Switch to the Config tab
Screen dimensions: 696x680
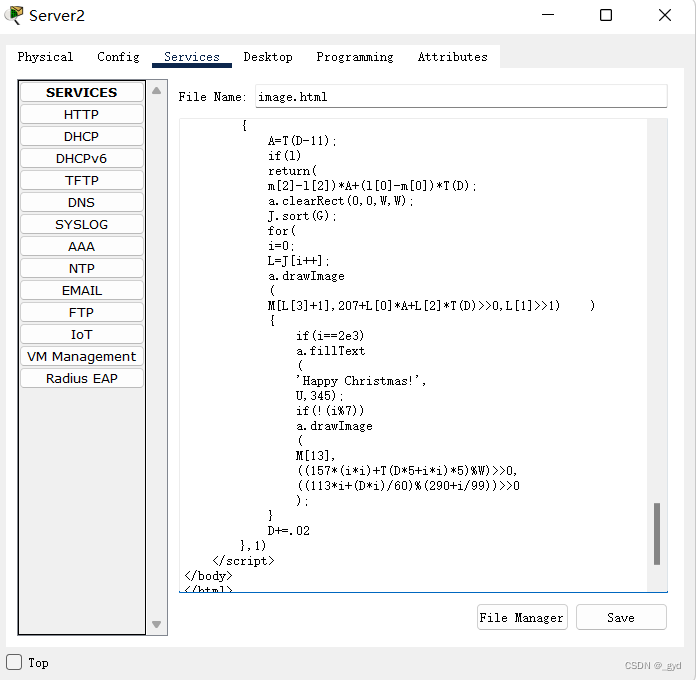tap(118, 57)
